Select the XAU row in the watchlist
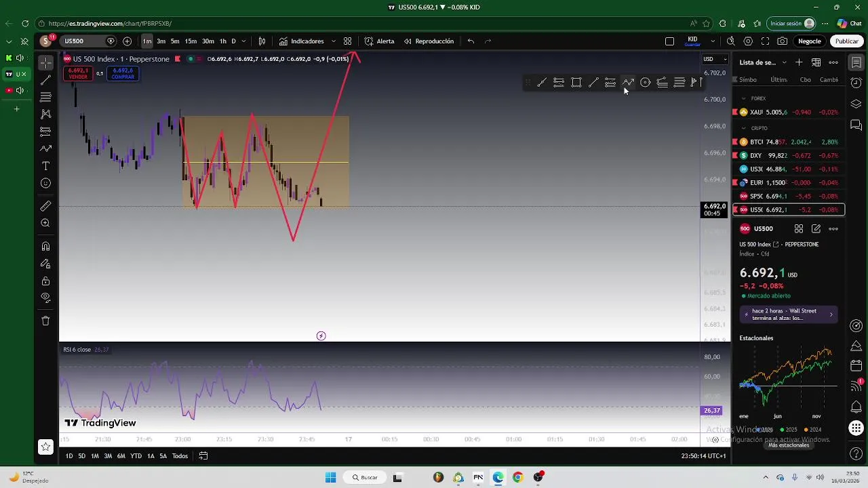This screenshot has height=488, width=868. pos(789,112)
